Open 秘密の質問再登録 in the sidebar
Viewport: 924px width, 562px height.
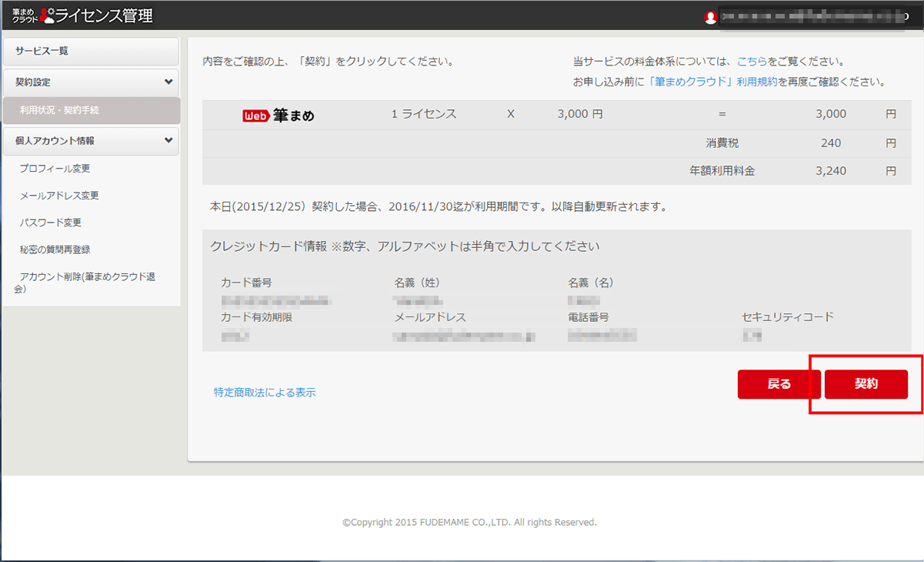pos(55,249)
